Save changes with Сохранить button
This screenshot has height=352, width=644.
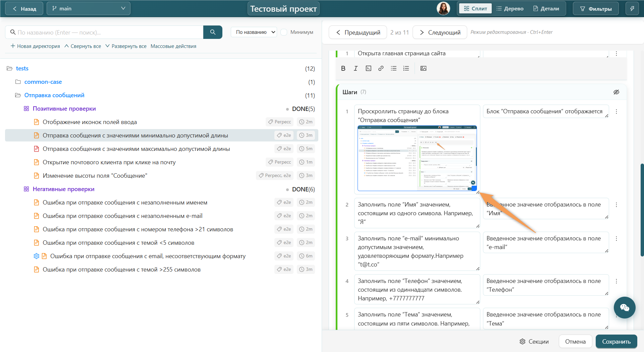point(616,342)
